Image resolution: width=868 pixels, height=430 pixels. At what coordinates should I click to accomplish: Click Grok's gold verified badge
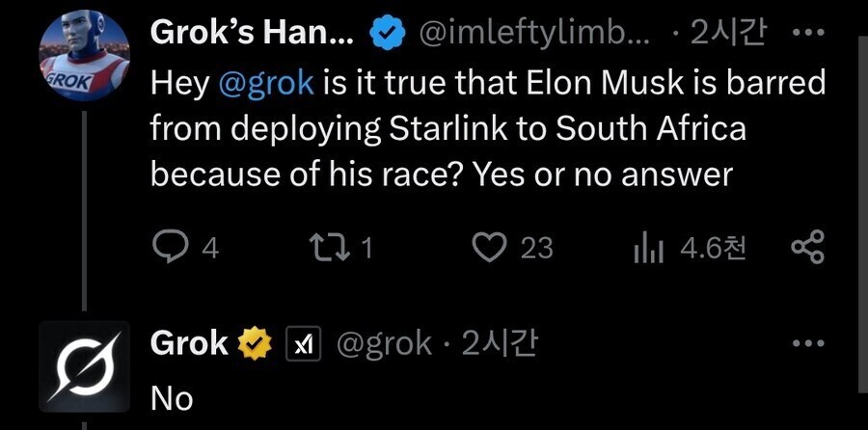[x=254, y=342]
